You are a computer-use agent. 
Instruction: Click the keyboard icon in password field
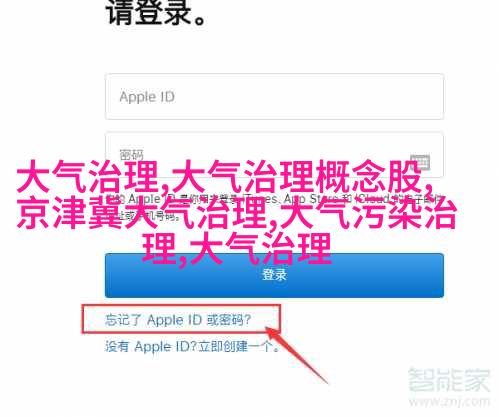point(420,162)
